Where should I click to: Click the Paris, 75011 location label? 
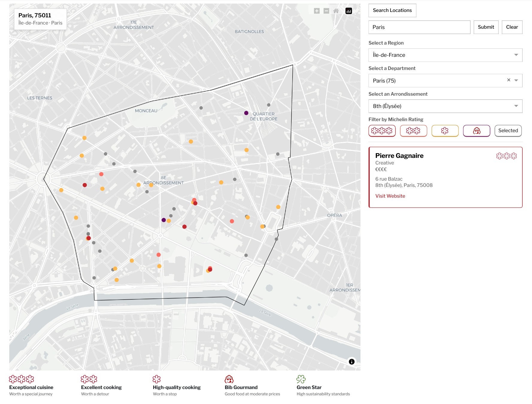[35, 15]
